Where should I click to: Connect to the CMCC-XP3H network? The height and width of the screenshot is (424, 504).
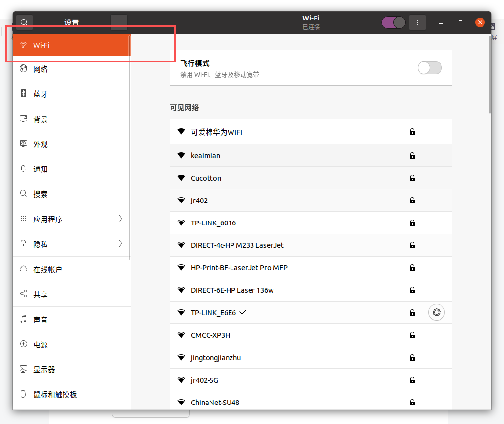pos(311,335)
